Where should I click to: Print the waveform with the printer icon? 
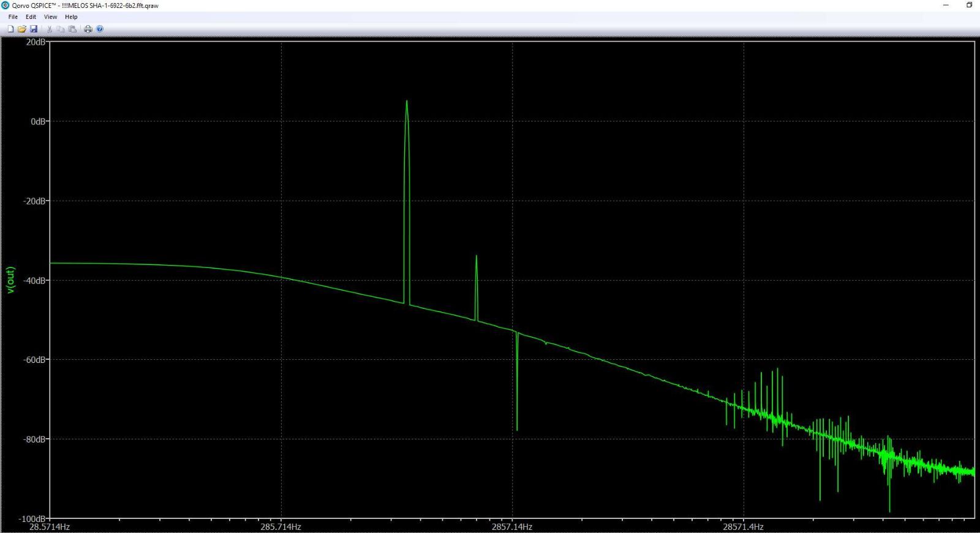pyautogui.click(x=88, y=29)
